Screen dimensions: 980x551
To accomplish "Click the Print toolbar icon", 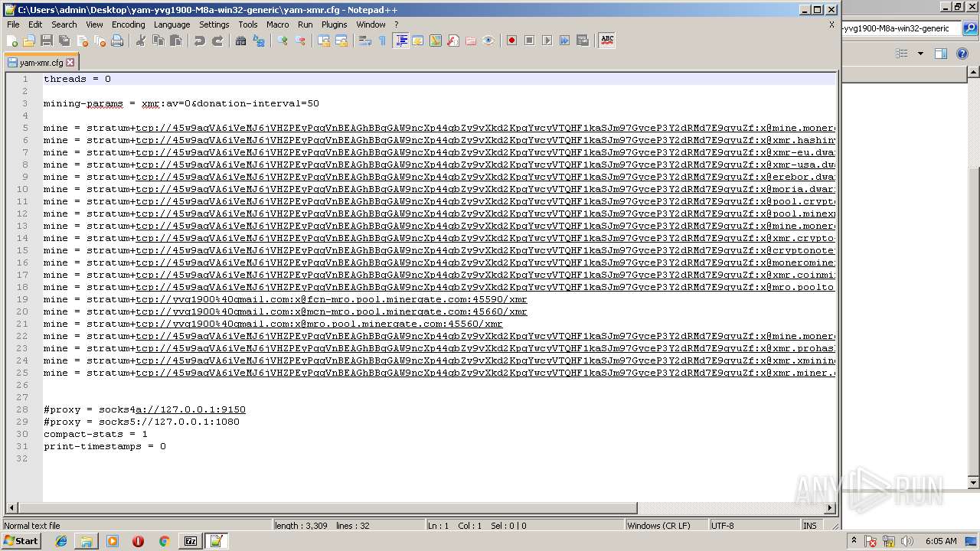I will (117, 41).
